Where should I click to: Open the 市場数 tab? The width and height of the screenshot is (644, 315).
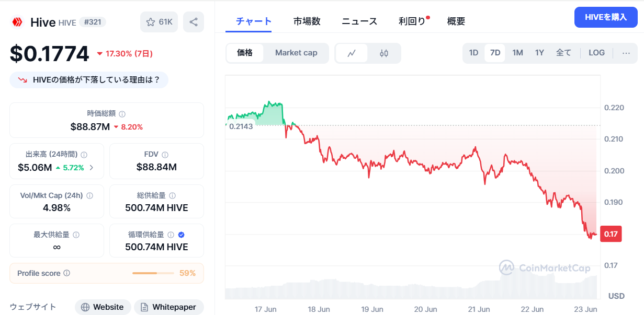pos(307,21)
